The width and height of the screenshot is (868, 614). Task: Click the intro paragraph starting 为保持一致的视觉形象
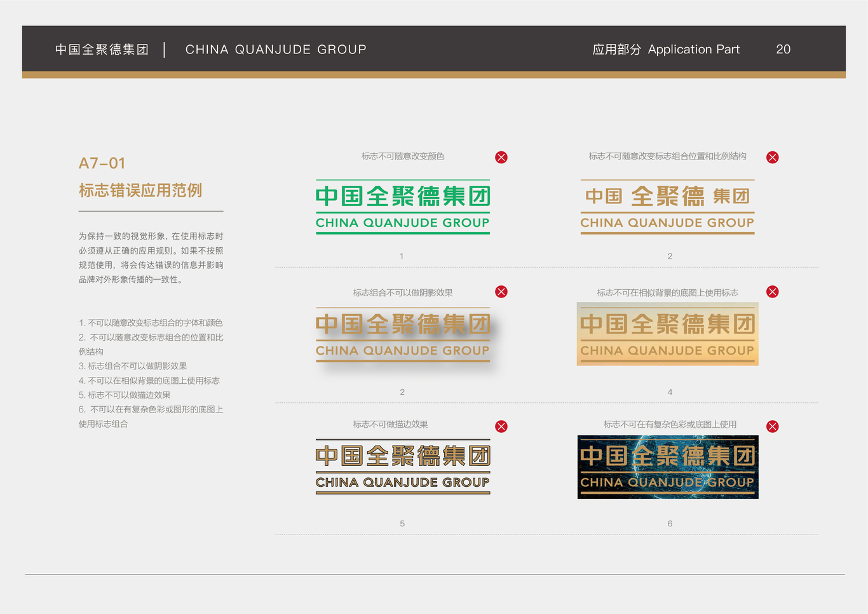tap(151, 257)
